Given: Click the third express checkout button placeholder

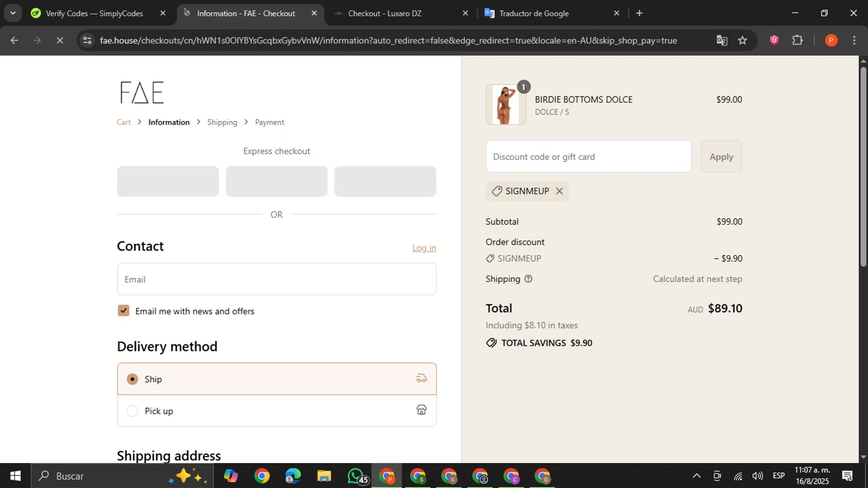Looking at the screenshot, I should tap(385, 181).
